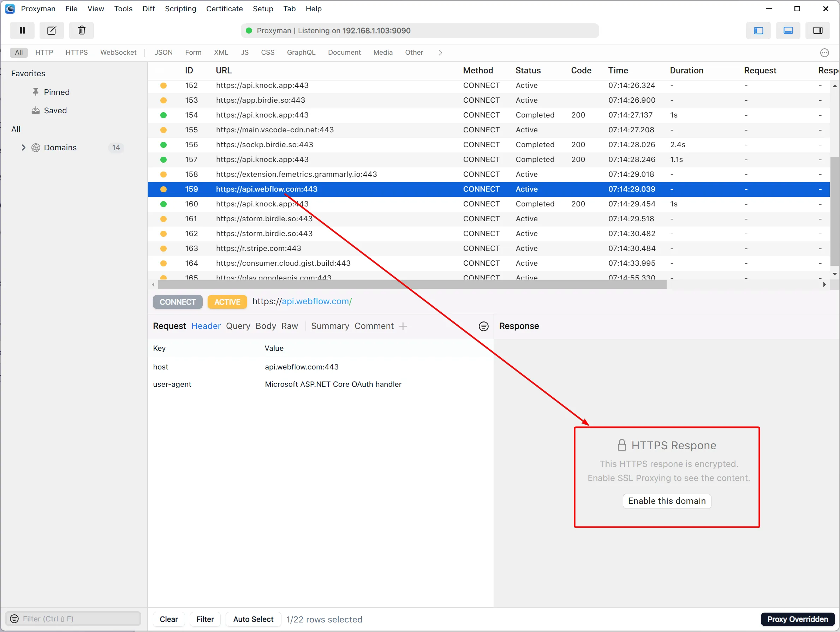Image resolution: width=840 pixels, height=632 pixels.
Task: Enable the JSON content filter
Action: pos(163,52)
